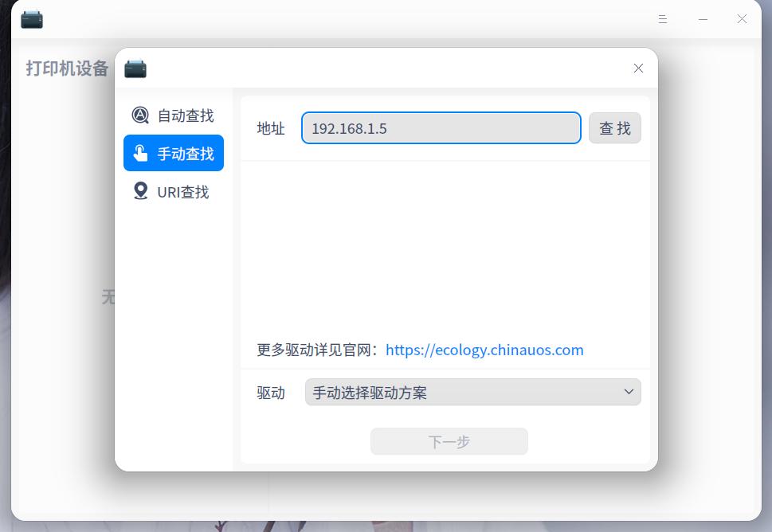
Task: Click the disabled 下一步 next step button
Action: (449, 441)
